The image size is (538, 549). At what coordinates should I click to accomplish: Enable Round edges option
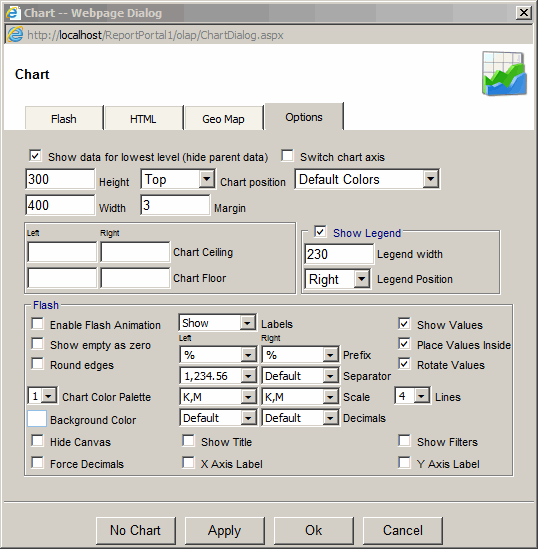click(37, 364)
